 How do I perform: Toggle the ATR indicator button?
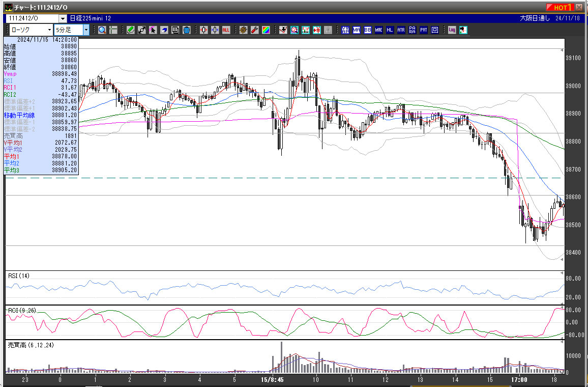coord(401,30)
